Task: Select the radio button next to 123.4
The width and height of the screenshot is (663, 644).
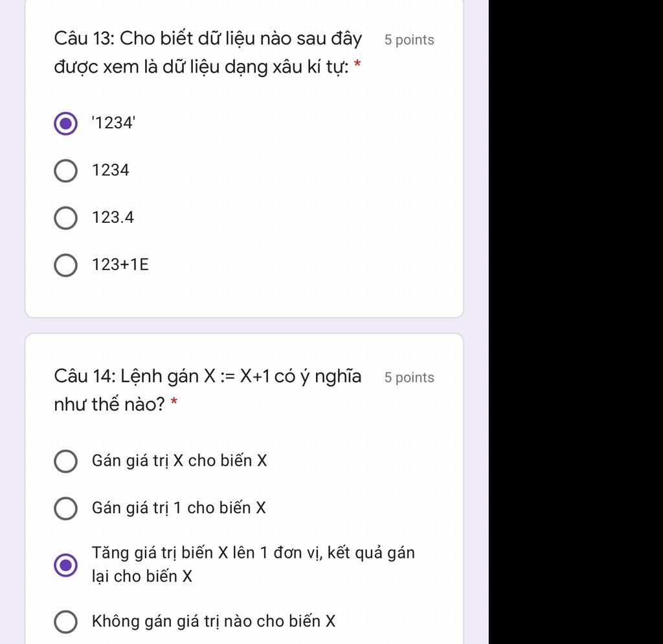Action: click(x=65, y=218)
